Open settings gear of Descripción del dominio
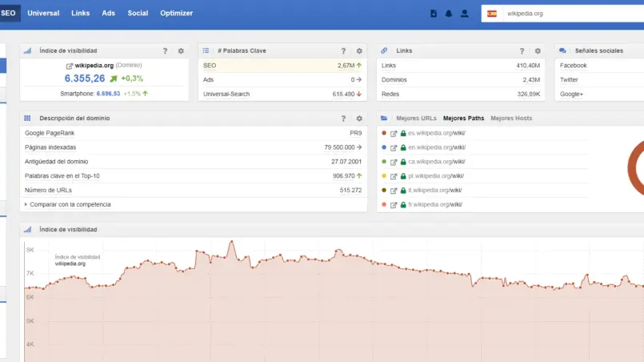Viewport: 644px width, 362px height. point(359,119)
